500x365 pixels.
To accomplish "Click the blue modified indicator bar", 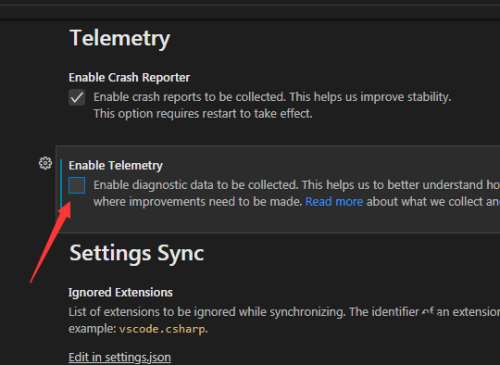I will pos(61,183).
